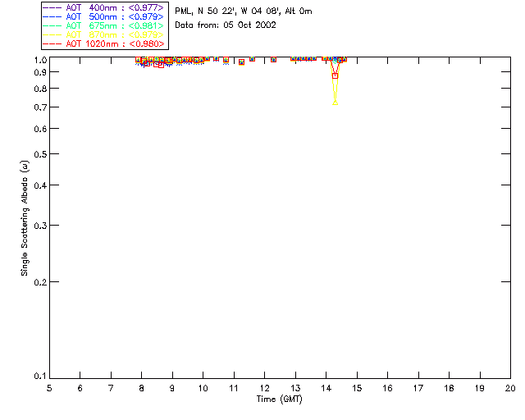Click the y-axis tick label '1.0'
This screenshot has width=525, height=420.
pos(40,60)
